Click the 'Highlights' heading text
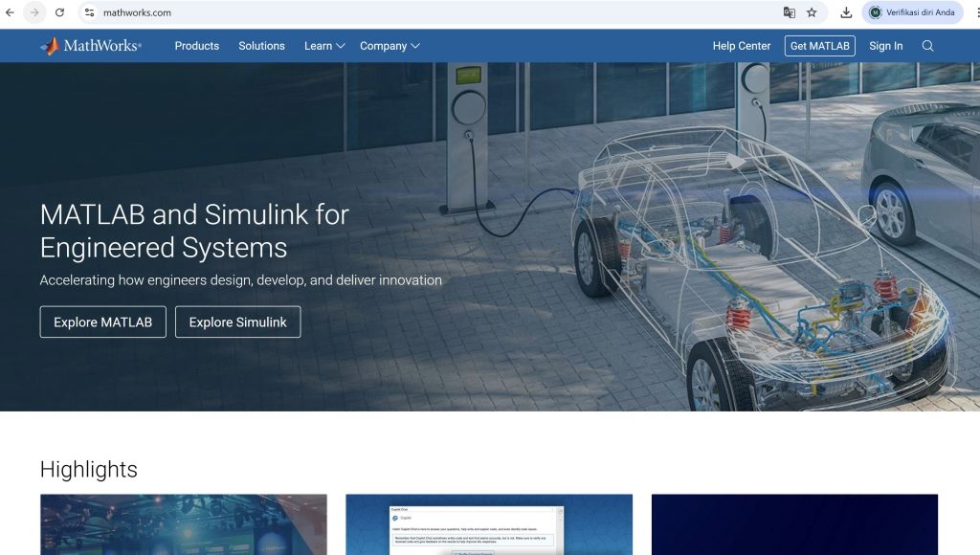 tap(89, 470)
